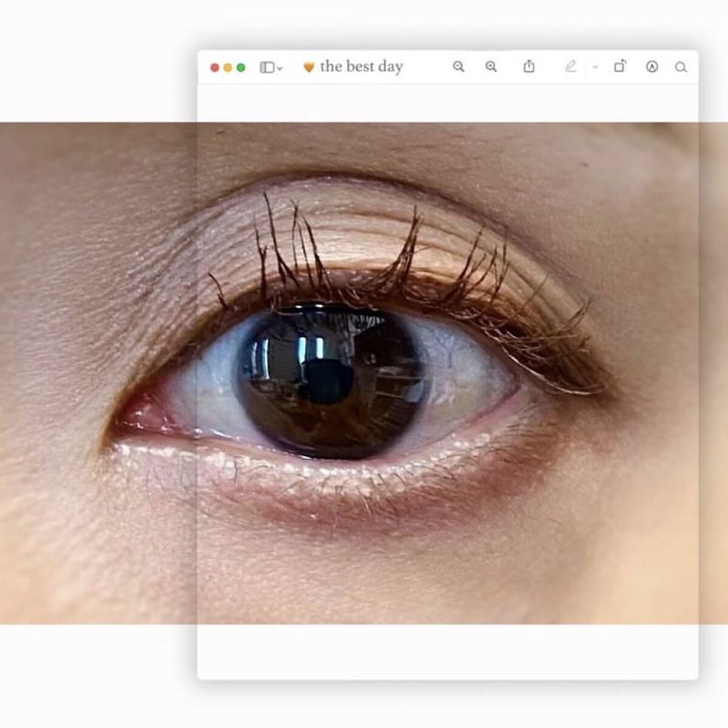Viewport: 728px width, 728px height.
Task: Click blank white area under the toolbar
Action: (447, 103)
